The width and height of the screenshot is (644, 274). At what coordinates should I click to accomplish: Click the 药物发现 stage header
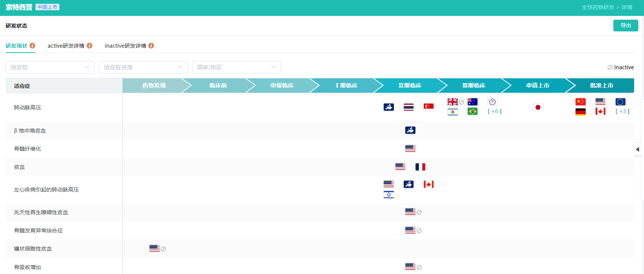pyautogui.click(x=154, y=86)
